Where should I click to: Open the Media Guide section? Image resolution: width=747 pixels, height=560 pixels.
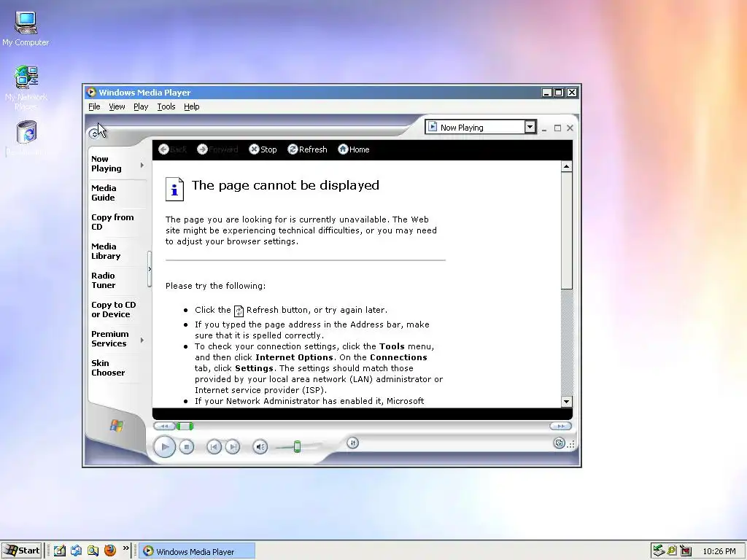[104, 192]
